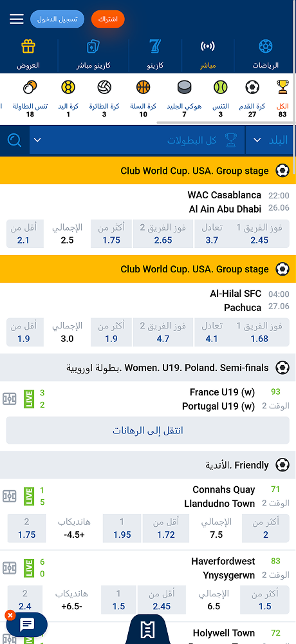Open the Sports section tab
The height and width of the screenshot is (644, 296).
point(265,55)
